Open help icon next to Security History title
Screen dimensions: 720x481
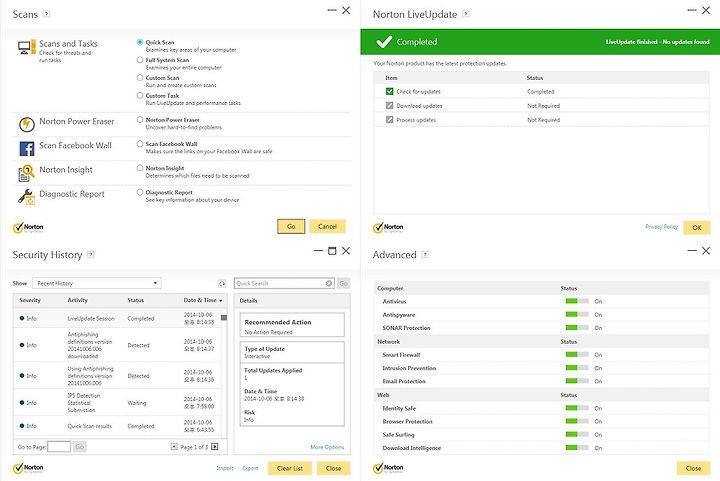coord(90,254)
